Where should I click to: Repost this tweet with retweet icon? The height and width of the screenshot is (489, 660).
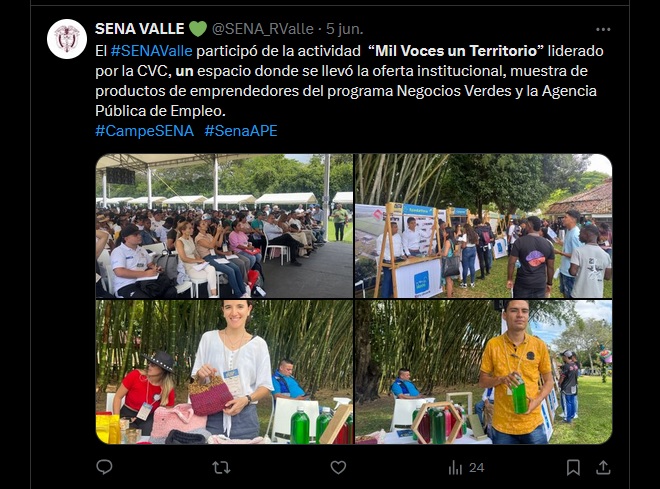point(221,467)
